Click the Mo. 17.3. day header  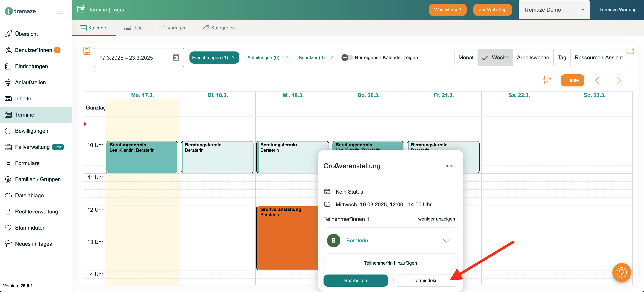142,95
